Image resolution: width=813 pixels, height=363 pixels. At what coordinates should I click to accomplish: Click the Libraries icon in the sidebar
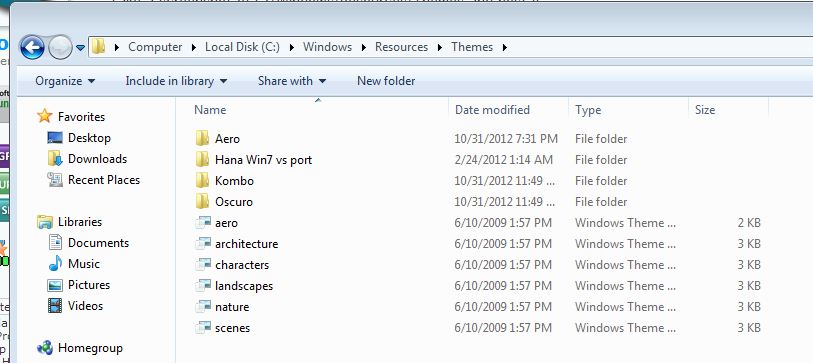[45, 222]
